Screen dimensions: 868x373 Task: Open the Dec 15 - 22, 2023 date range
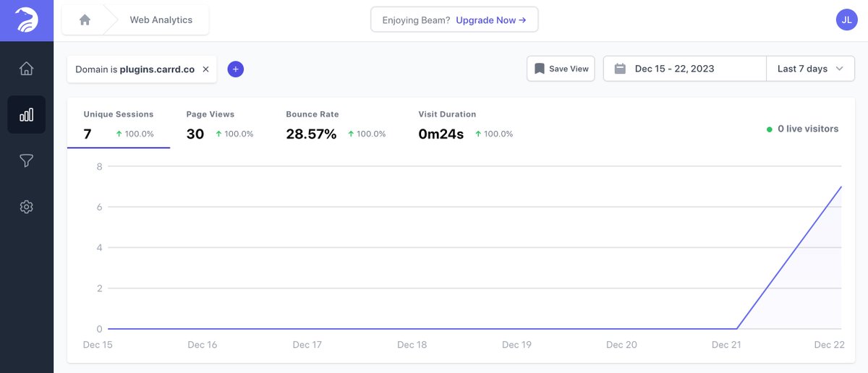coord(684,69)
